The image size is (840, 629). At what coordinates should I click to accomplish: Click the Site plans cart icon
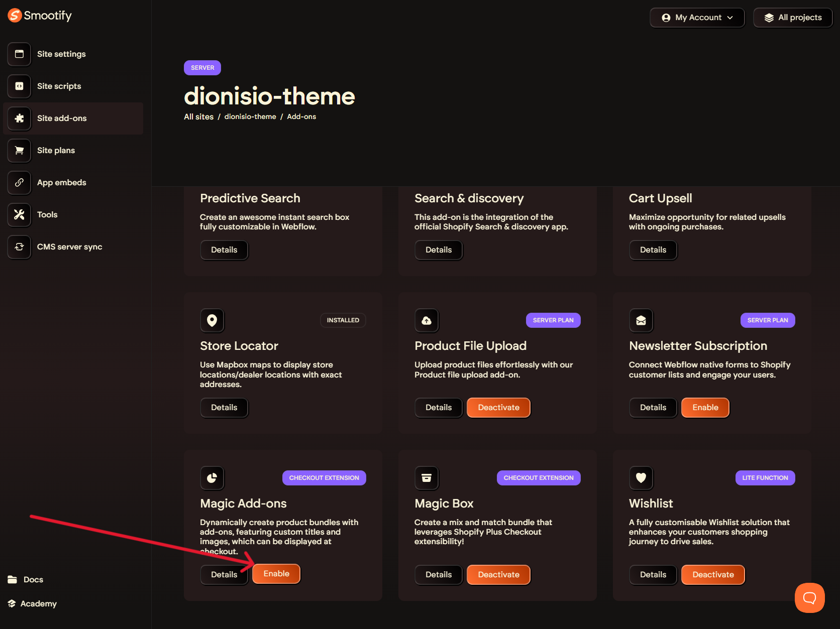tap(19, 151)
